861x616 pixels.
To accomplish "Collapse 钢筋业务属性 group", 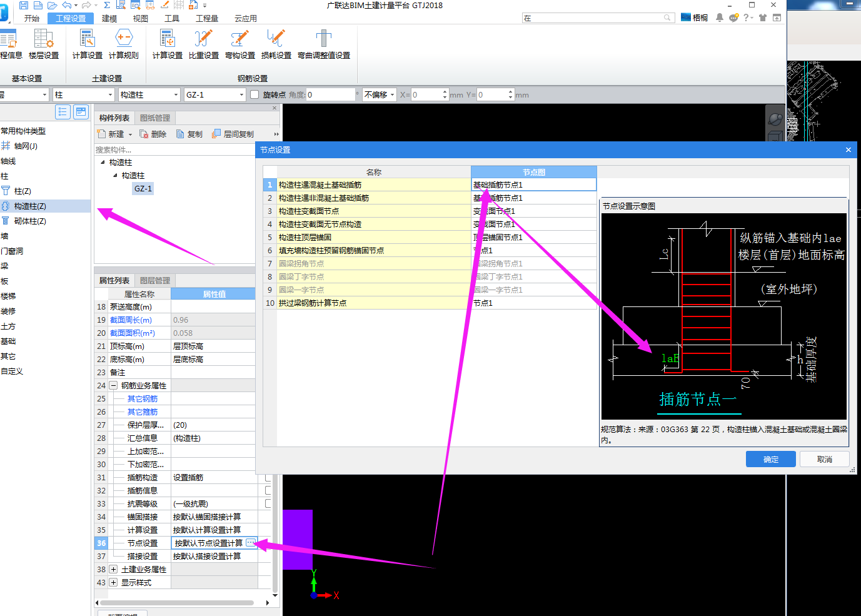I will click(x=113, y=385).
